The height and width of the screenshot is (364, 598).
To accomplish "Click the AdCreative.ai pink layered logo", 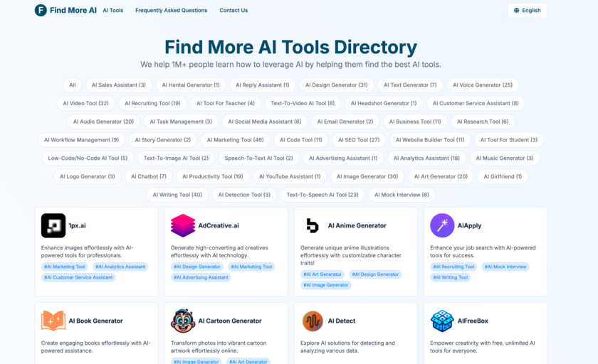I will pyautogui.click(x=183, y=225).
